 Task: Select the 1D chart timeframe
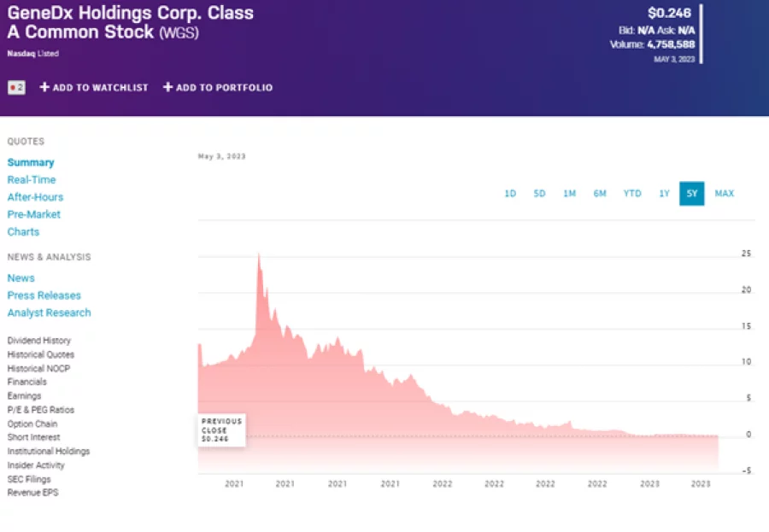pos(510,194)
